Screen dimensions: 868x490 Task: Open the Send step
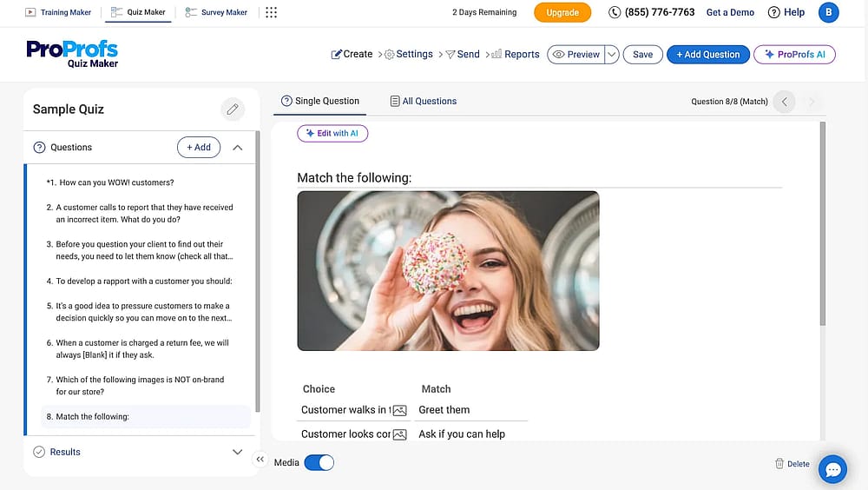(463, 55)
